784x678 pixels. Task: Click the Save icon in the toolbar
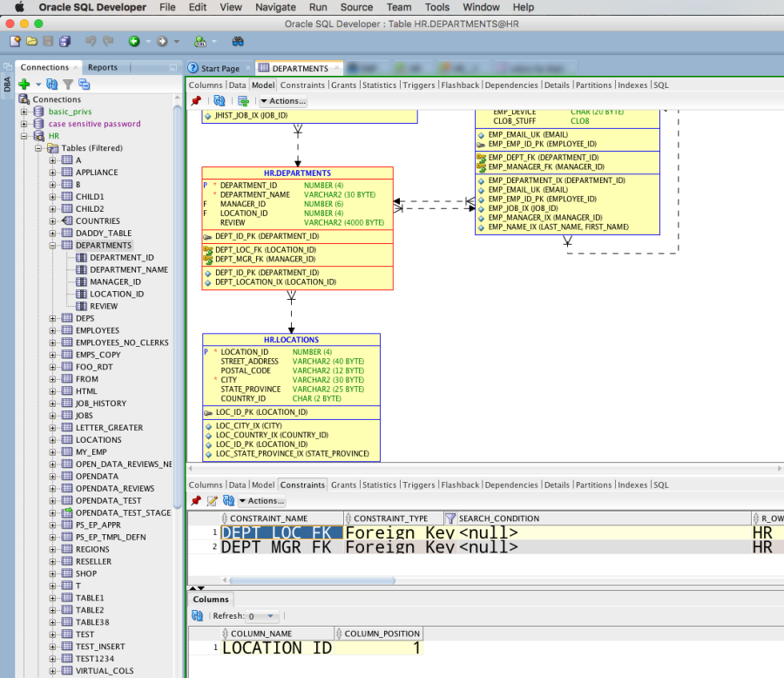48,41
